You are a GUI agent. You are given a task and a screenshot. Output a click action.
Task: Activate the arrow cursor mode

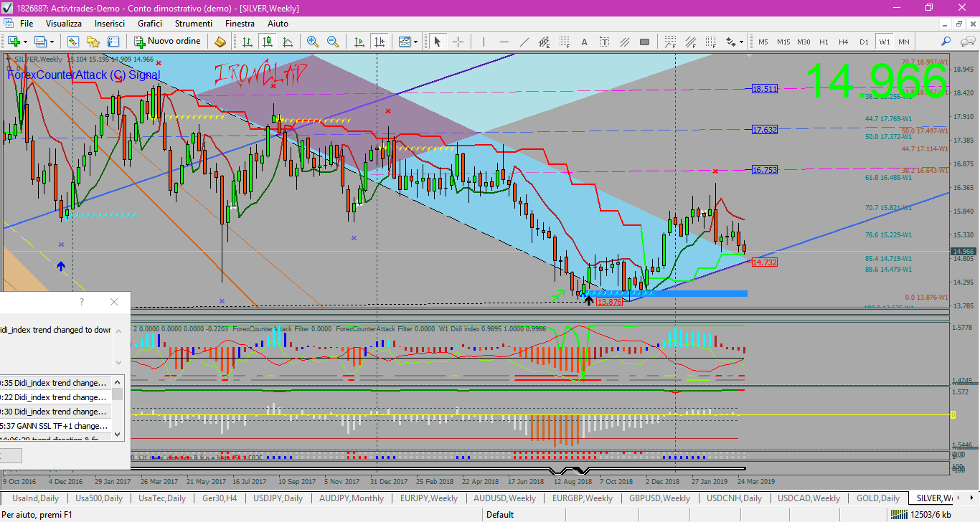[x=437, y=42]
